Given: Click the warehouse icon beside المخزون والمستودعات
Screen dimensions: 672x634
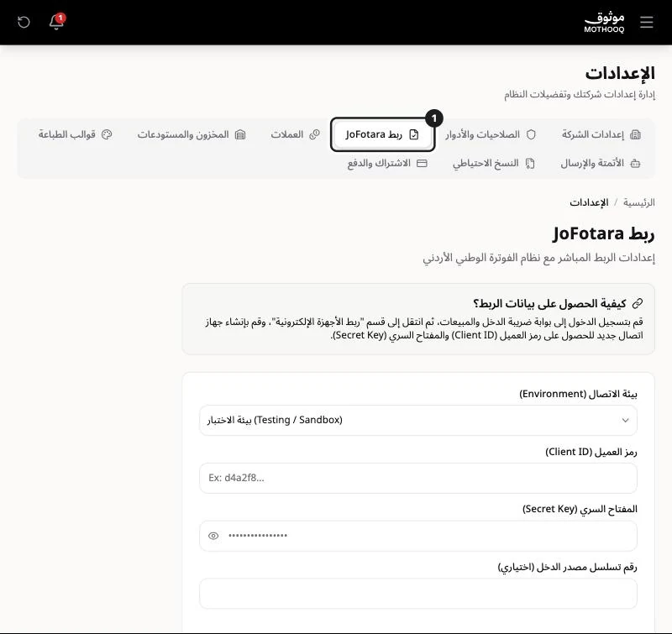Looking at the screenshot, I should (x=240, y=134).
